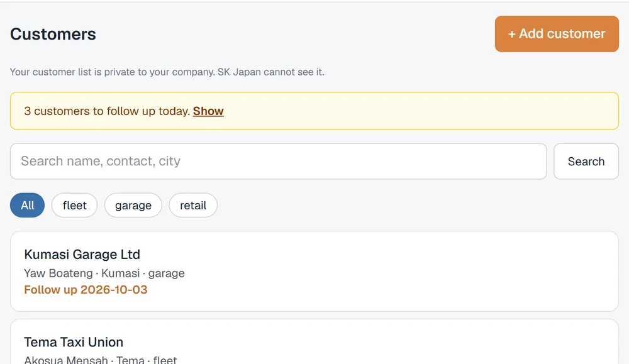629x364 pixels.
Task: Open the Kumasi Garage Ltd customer name
Action: coord(82,254)
